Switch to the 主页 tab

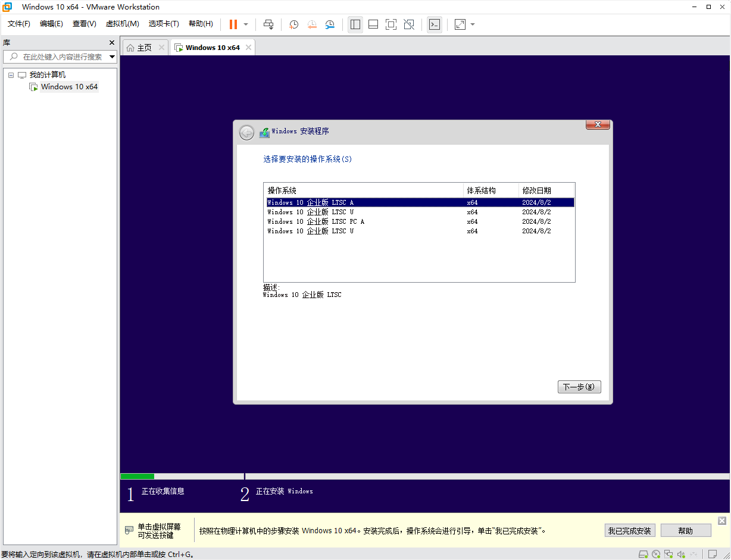(144, 47)
